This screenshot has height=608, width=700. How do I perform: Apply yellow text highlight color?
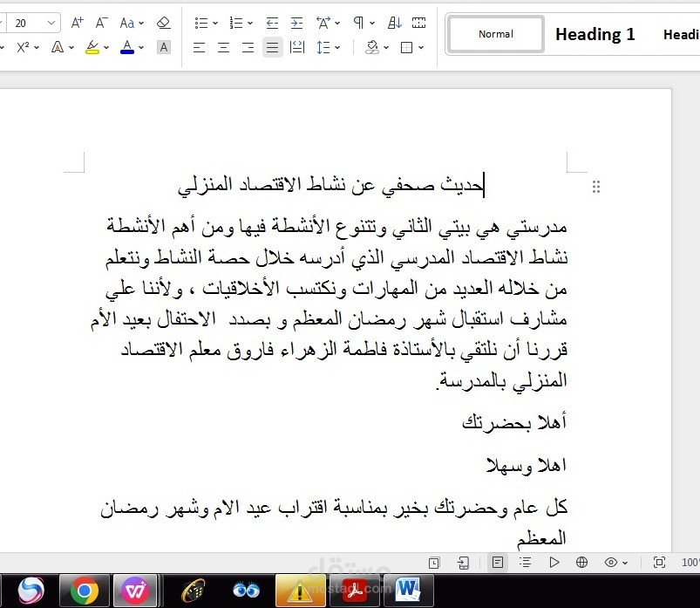click(92, 47)
